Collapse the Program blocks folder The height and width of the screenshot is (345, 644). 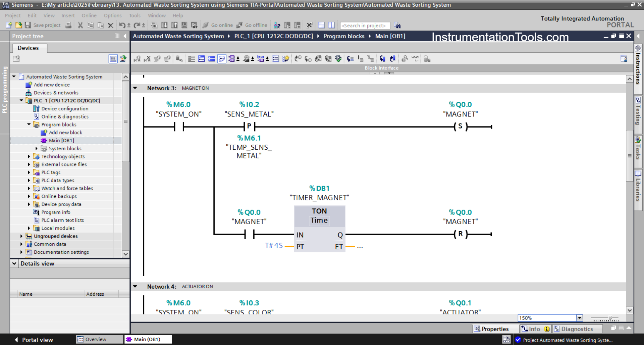coord(29,125)
